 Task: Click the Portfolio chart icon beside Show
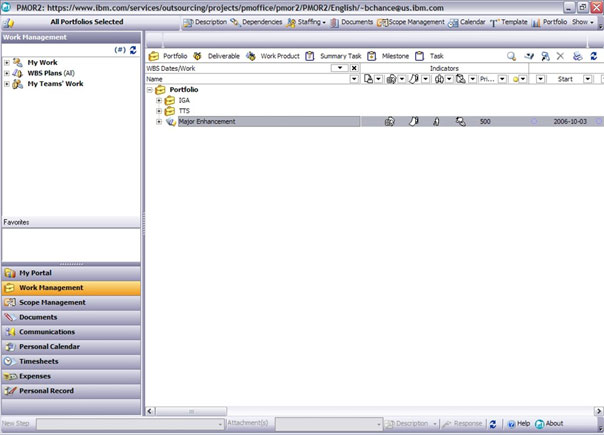click(x=536, y=23)
